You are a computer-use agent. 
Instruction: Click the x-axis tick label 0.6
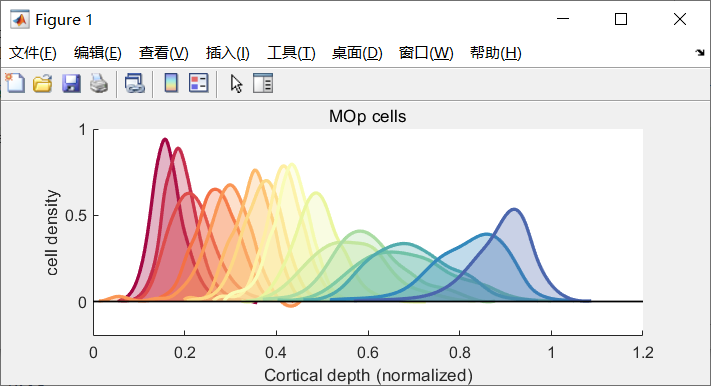[x=368, y=352]
